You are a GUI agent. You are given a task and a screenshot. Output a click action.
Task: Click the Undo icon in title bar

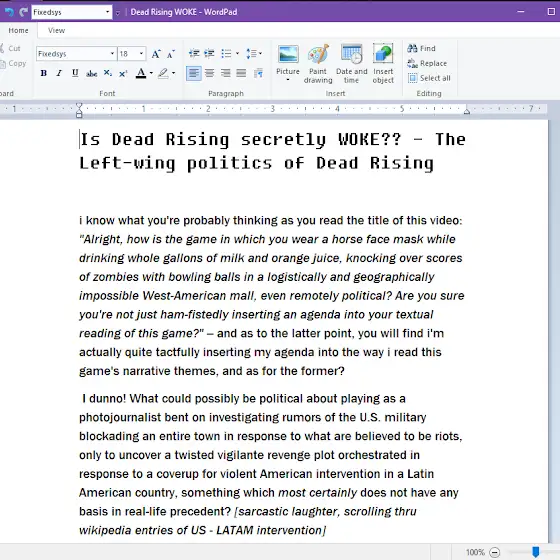click(x=9, y=12)
